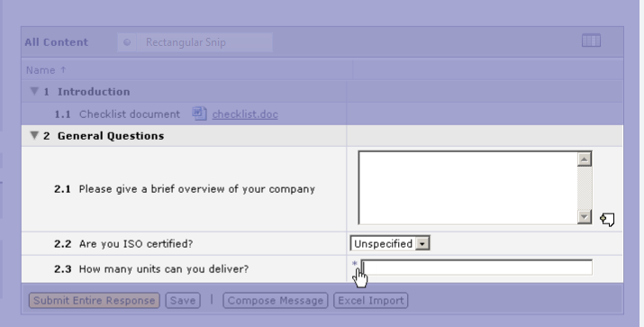The width and height of the screenshot is (644, 327).
Task: Click the radio dot beside Rectangular Snip
Action: [127, 42]
